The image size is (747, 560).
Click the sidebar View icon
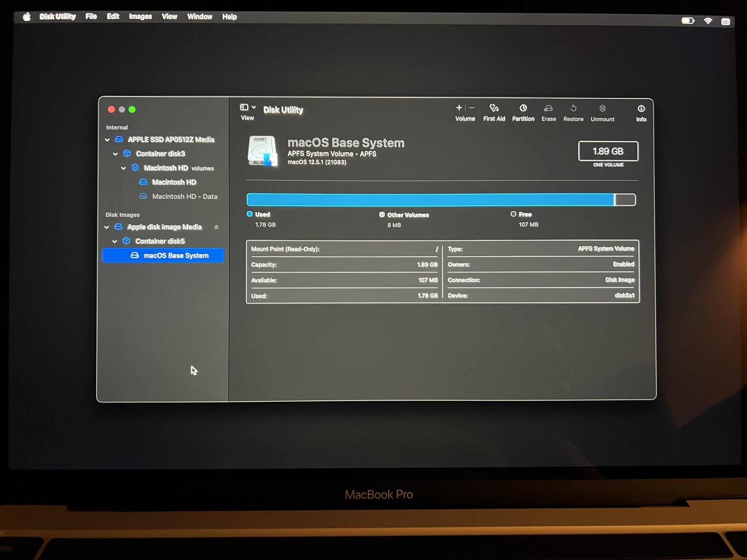244,108
